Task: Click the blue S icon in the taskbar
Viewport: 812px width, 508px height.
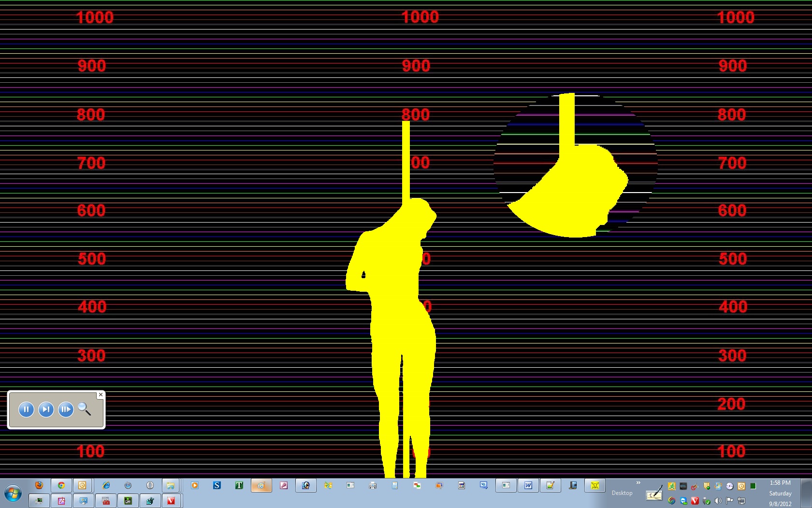Action: [x=217, y=485]
